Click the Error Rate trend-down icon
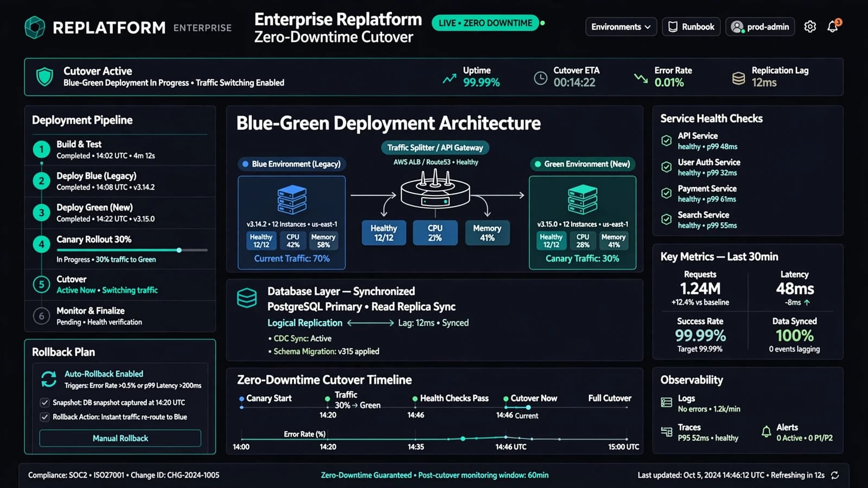868x488 pixels. [641, 79]
